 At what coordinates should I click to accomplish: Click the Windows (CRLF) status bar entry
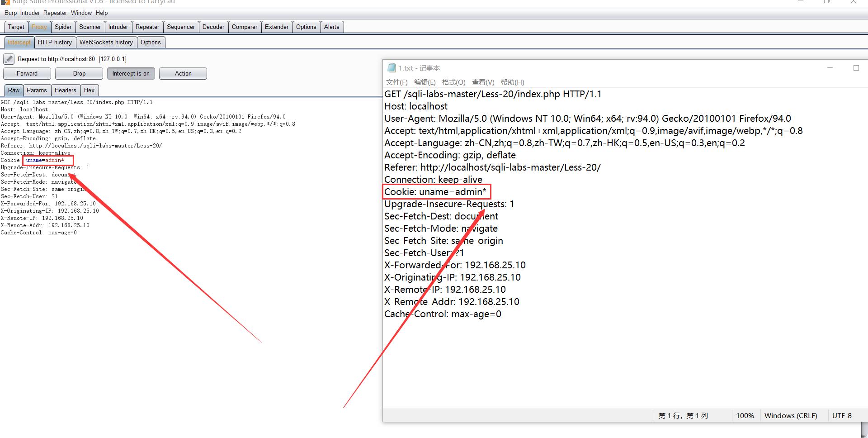click(x=791, y=416)
